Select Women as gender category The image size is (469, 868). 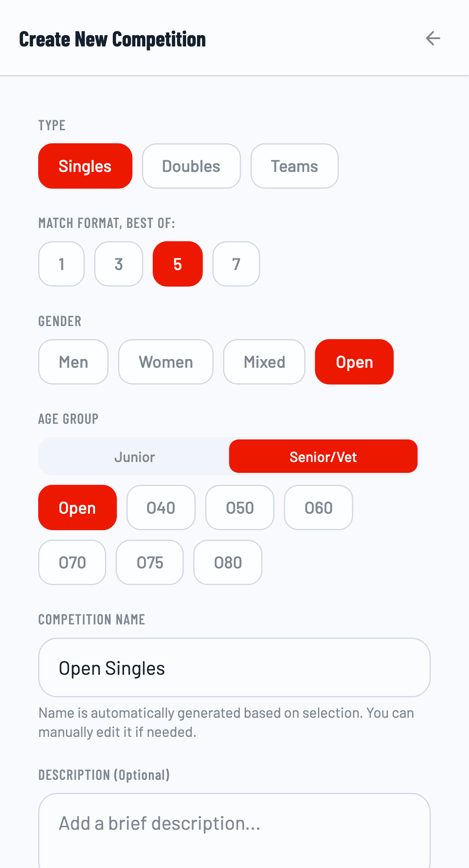tap(165, 362)
